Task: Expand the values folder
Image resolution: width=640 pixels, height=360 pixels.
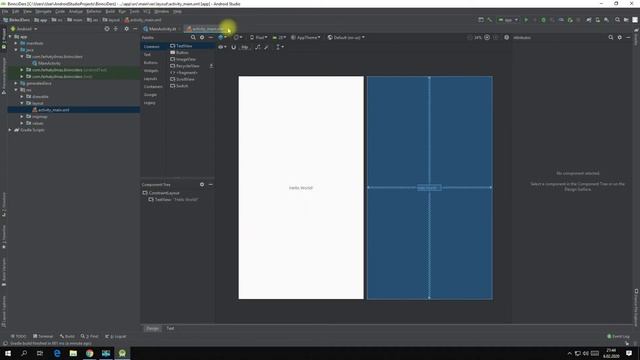Action: 22,123
